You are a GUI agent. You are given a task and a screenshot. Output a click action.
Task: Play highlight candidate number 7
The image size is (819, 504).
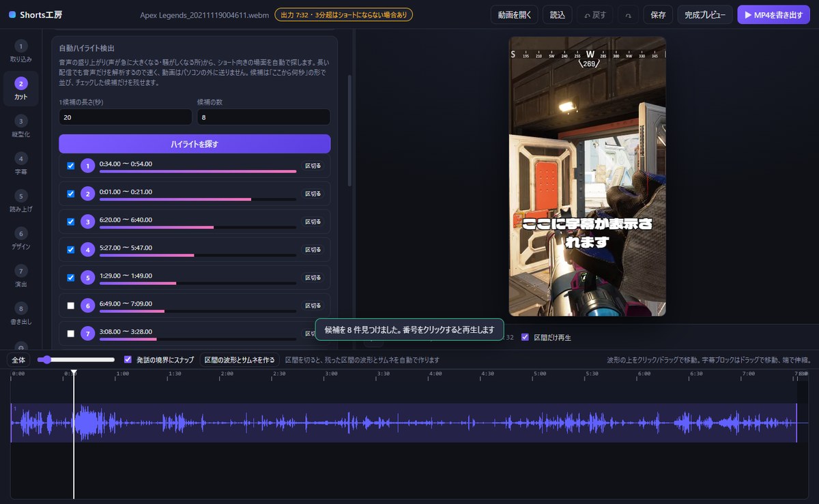pos(87,333)
